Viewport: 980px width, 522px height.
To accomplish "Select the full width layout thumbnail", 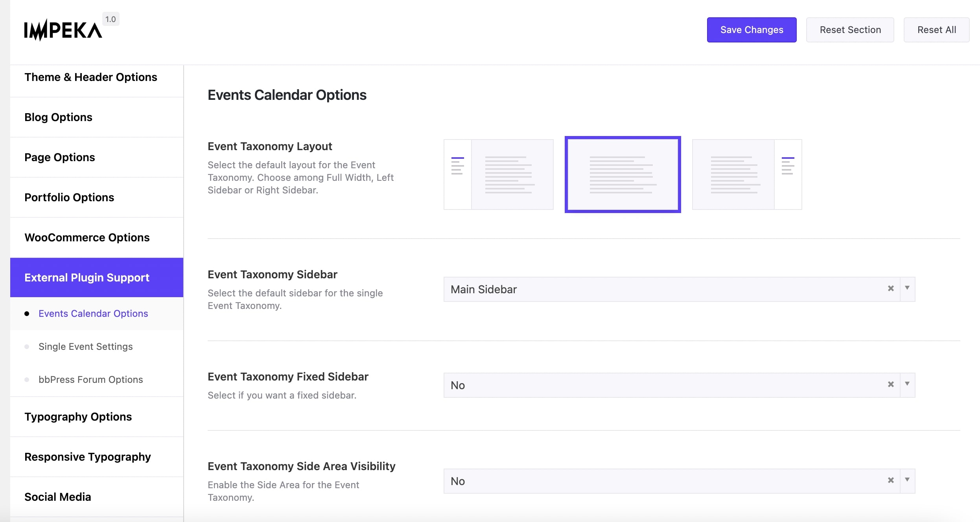I will [623, 174].
